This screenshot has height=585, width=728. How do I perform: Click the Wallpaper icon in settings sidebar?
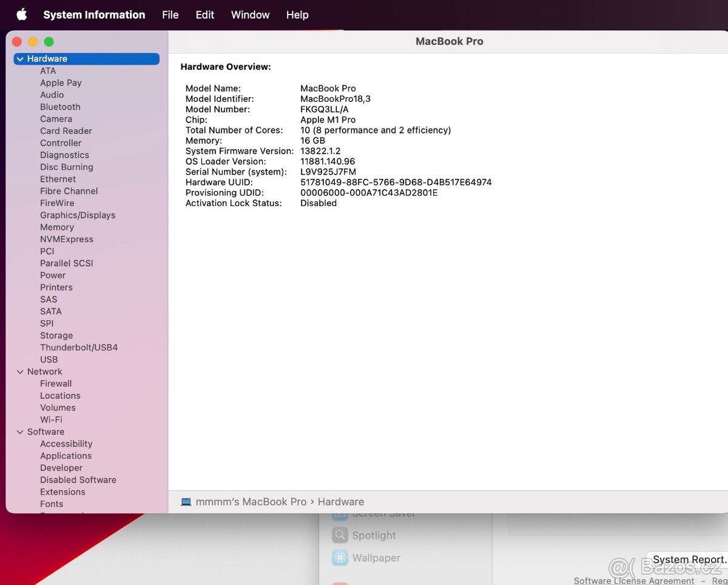pyautogui.click(x=340, y=558)
